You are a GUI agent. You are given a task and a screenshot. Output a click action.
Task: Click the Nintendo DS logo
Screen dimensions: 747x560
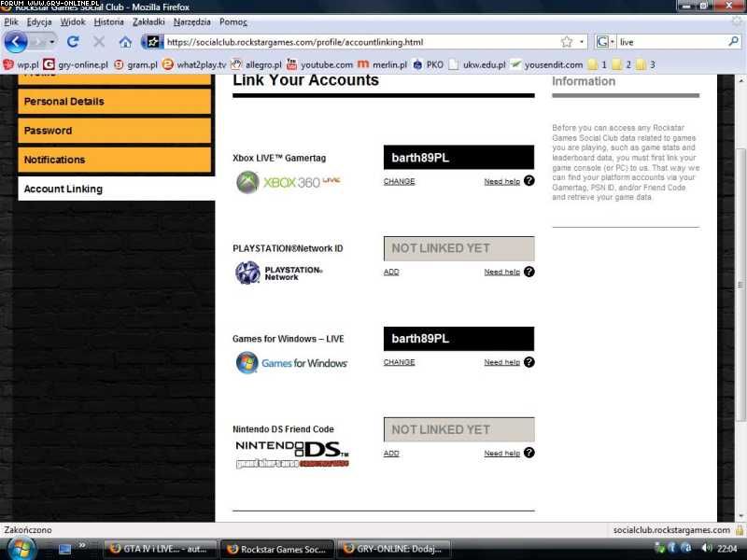tap(292, 455)
